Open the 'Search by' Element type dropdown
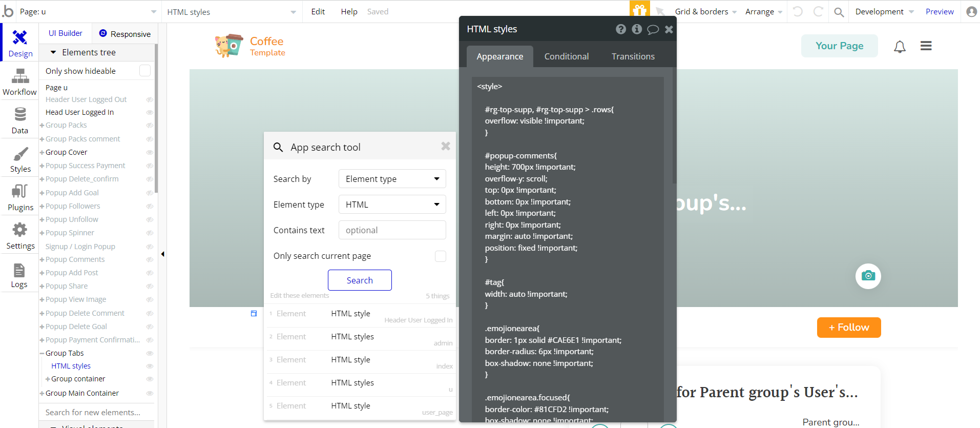 point(392,179)
